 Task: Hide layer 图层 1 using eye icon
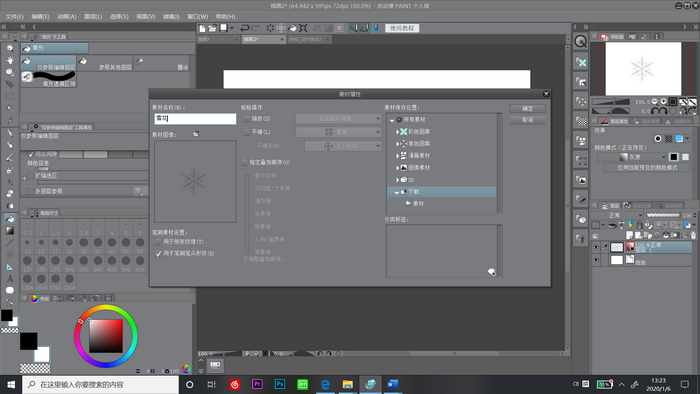[x=596, y=247]
